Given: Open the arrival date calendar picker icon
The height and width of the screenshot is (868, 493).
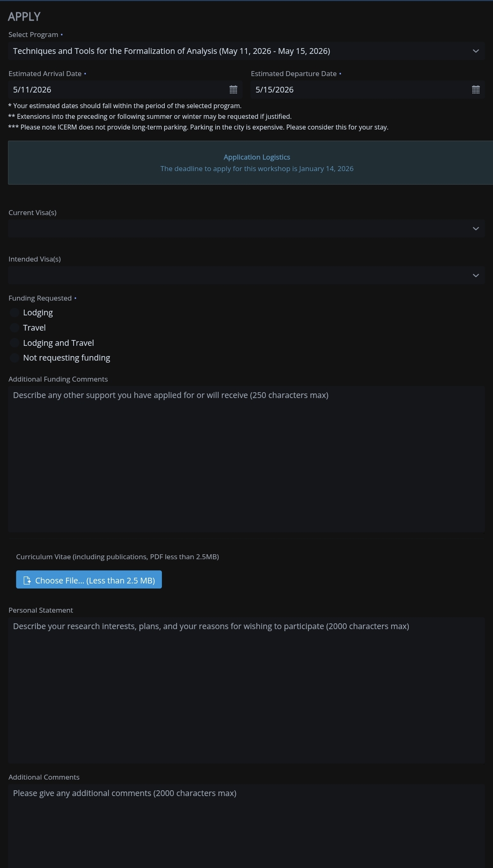Looking at the screenshot, I should pyautogui.click(x=233, y=90).
